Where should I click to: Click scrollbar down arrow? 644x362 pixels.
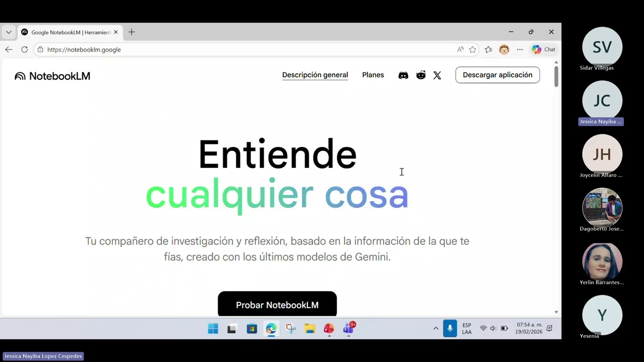tap(556, 312)
